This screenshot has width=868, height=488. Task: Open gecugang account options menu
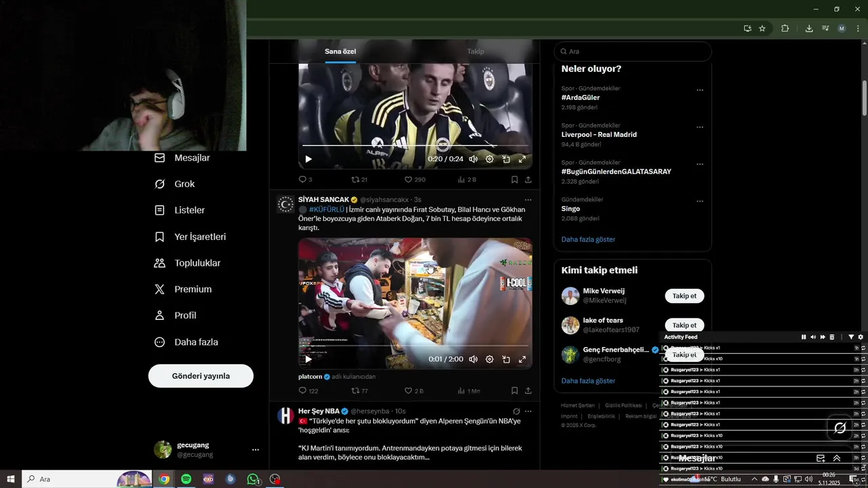[256, 450]
